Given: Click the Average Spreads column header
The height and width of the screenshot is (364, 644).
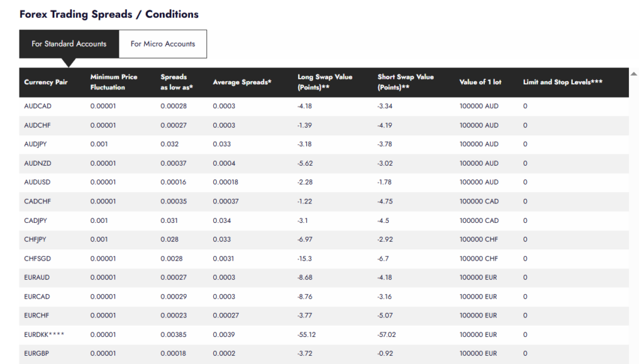Looking at the screenshot, I should [x=242, y=82].
